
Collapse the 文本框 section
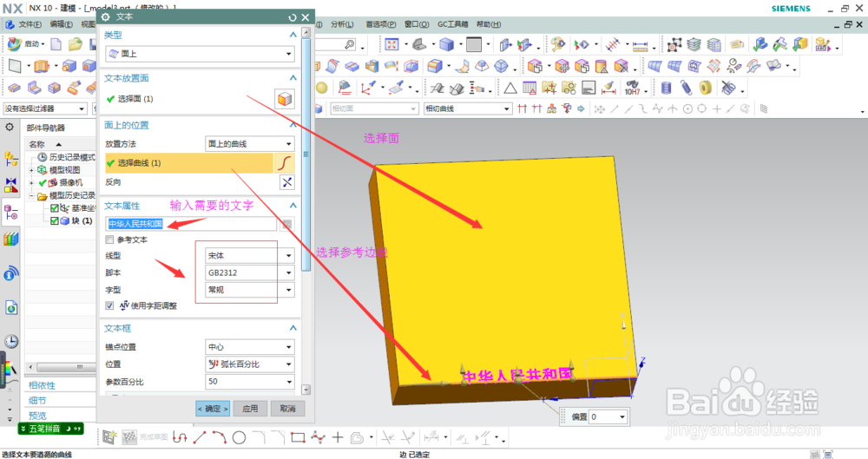click(293, 328)
